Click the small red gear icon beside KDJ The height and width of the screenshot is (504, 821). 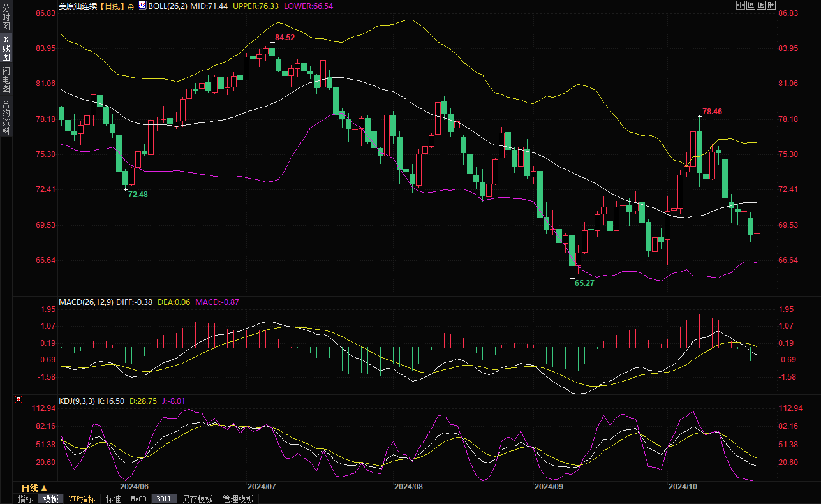click(18, 400)
